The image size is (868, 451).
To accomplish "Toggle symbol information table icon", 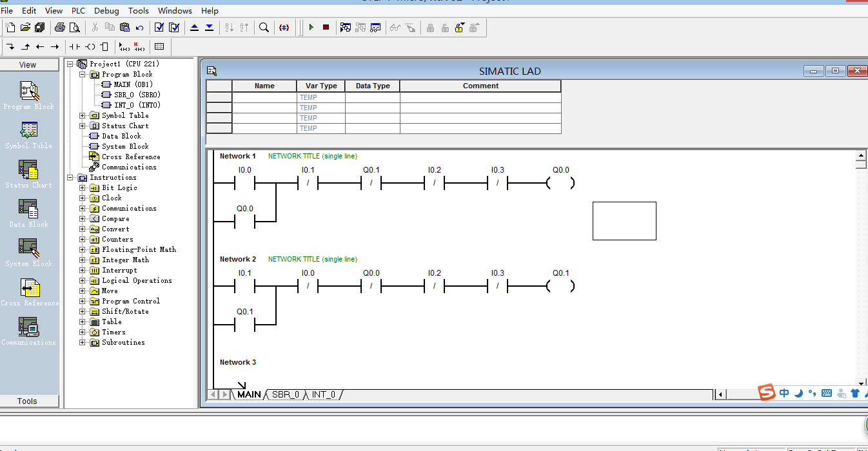I will point(159,46).
